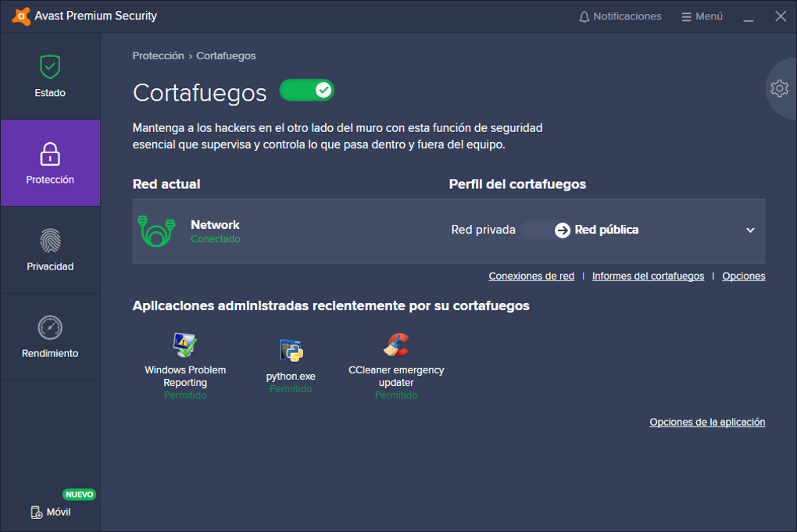
Task: Go to the Rendimiento gauge section
Action: coord(50,337)
